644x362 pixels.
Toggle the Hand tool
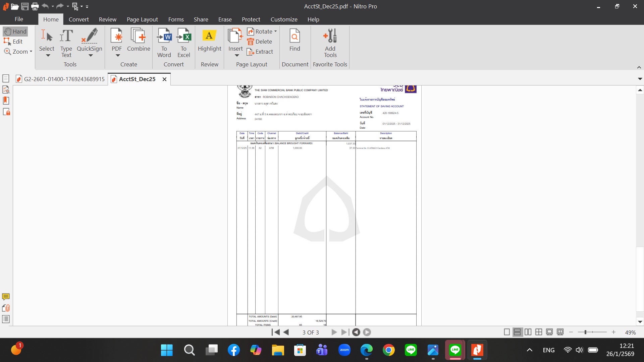[15, 32]
